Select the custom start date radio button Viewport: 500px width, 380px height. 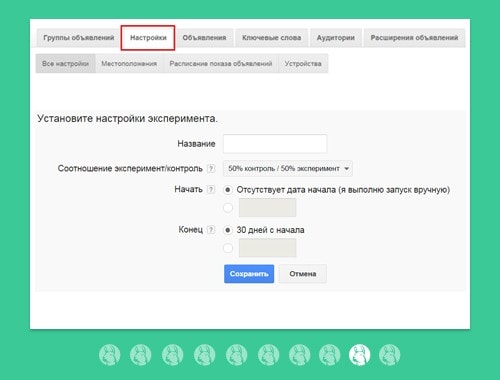click(228, 208)
